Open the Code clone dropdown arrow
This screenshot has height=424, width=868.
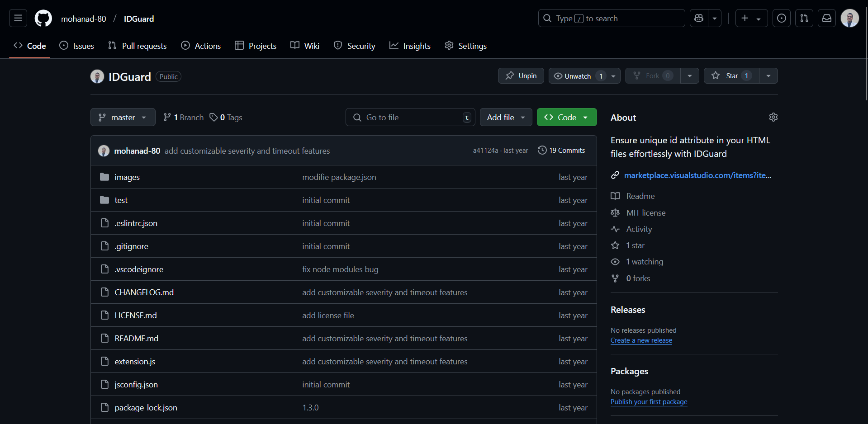586,117
